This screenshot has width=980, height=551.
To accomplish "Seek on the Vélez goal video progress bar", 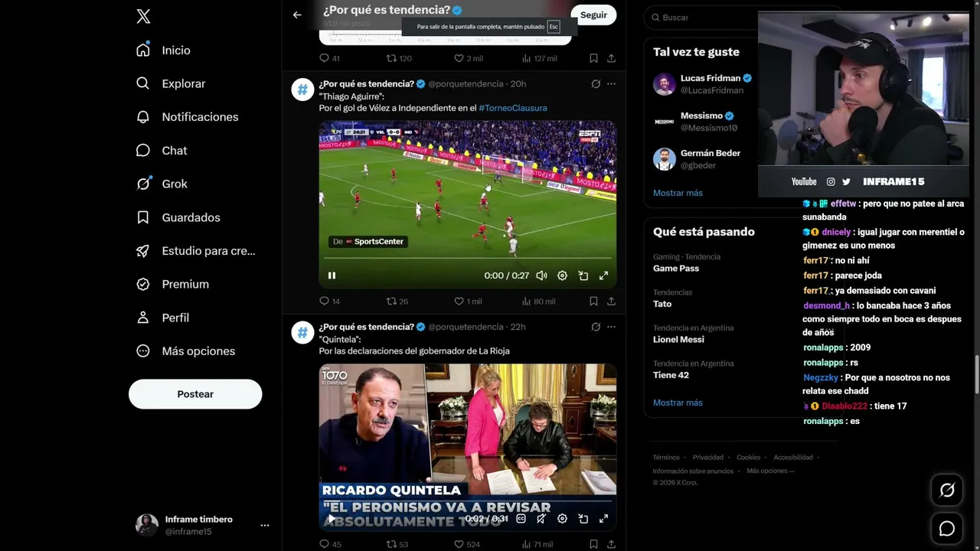I will click(x=467, y=259).
